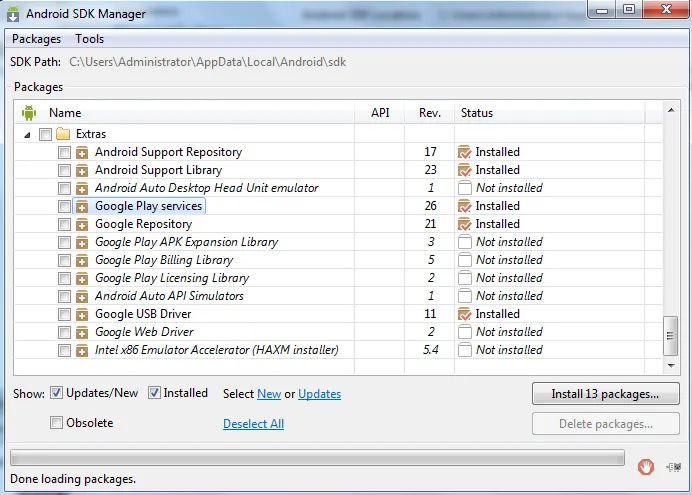Screen dimensions: 692x495
Task: Select the Google Web Driver row name
Action: click(144, 332)
